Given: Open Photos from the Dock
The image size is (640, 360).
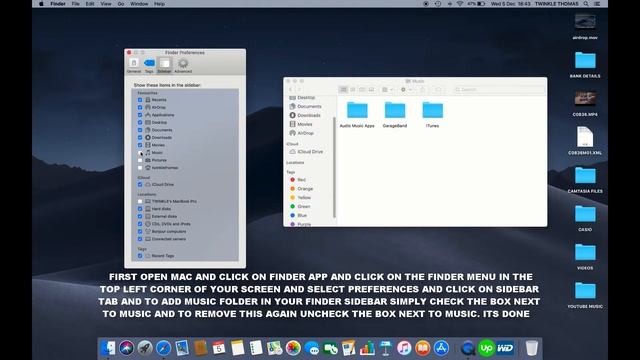Looking at the screenshot, I should click(293, 348).
